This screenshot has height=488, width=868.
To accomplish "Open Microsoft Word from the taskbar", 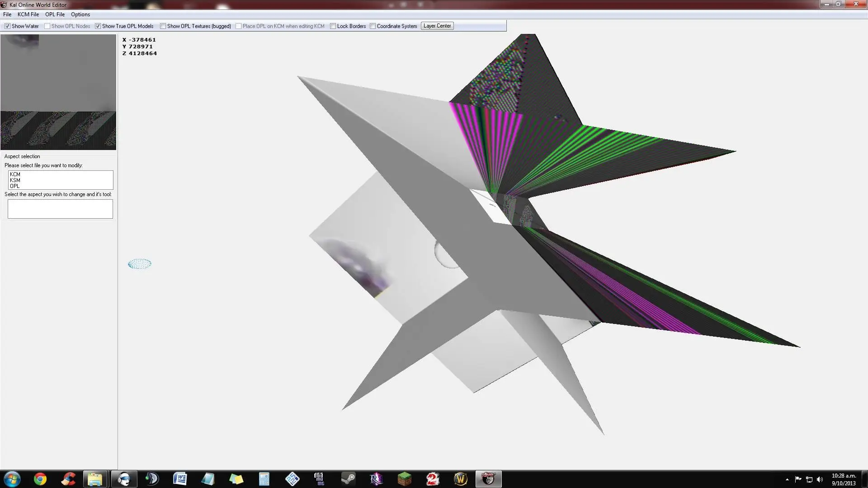I will (180, 479).
